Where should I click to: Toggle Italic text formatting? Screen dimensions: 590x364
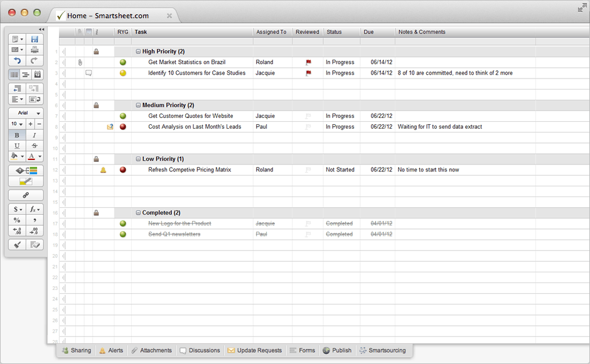pos(34,135)
